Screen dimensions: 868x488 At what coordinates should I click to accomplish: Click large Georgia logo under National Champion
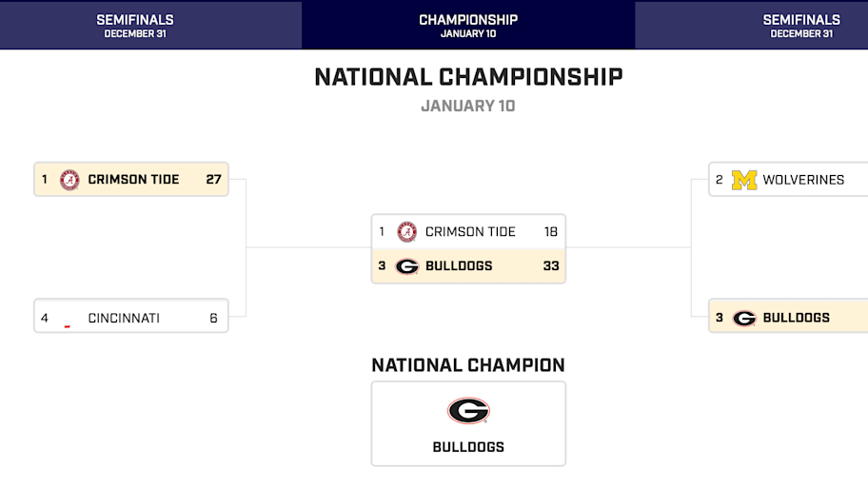click(x=468, y=410)
